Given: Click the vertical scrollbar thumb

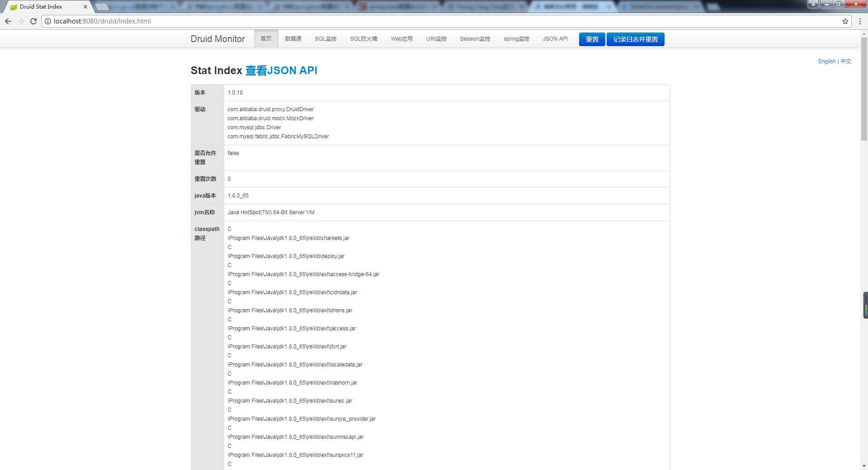Looking at the screenshot, I should click(x=864, y=89).
